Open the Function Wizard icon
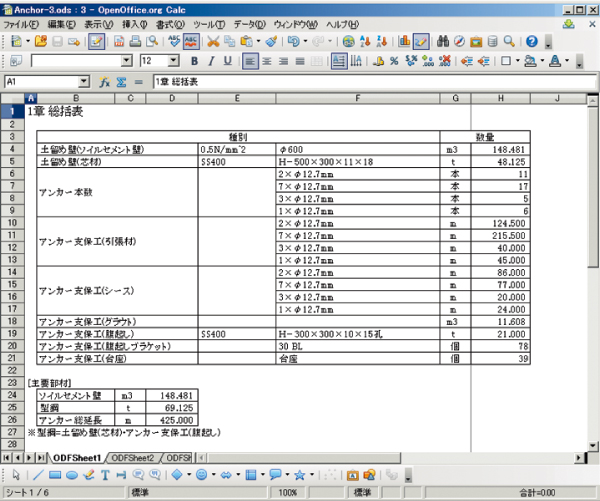This screenshot has width=600, height=501. tap(104, 82)
